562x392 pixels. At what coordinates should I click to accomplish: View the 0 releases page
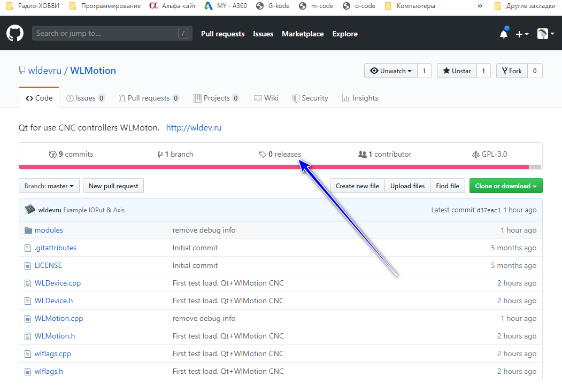280,154
